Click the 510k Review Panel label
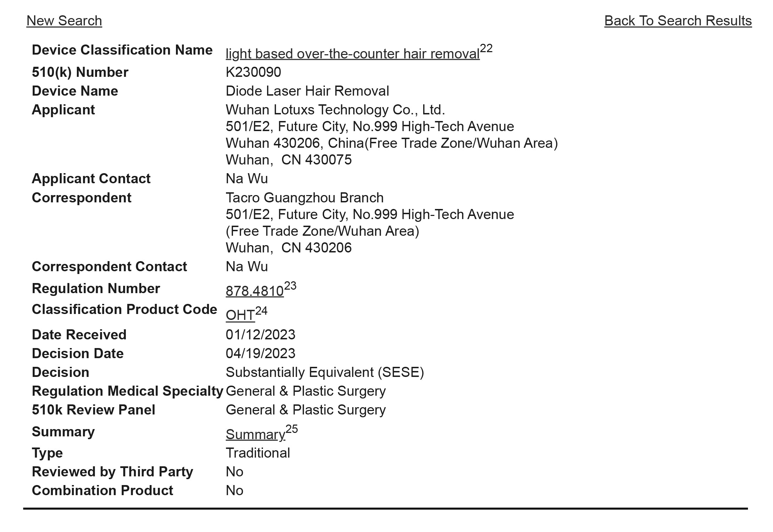 94,410
